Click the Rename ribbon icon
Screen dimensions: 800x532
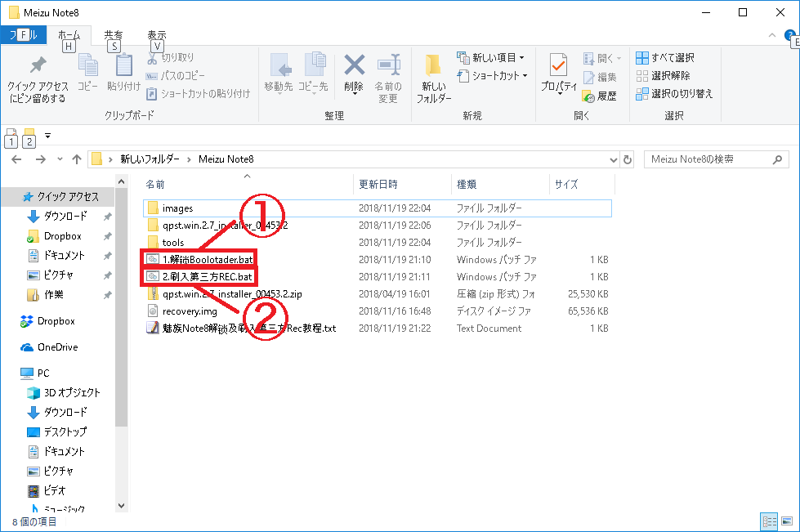point(388,78)
